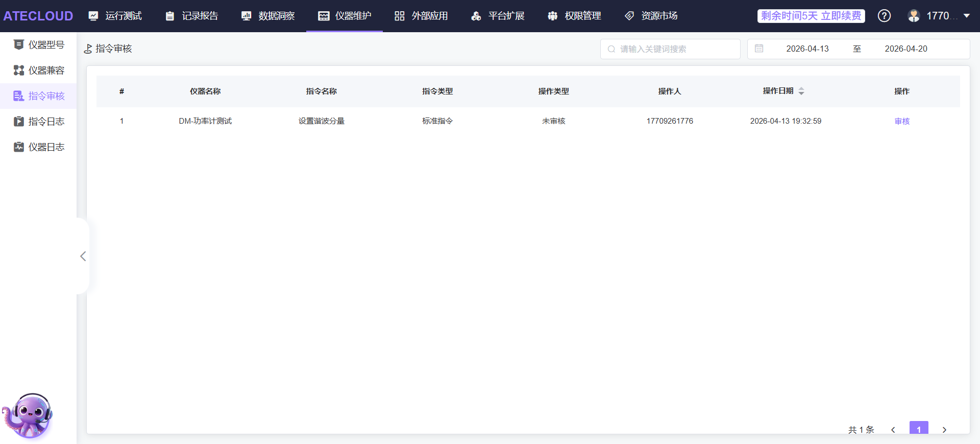Open the 数据洞察 menu

tap(268, 16)
